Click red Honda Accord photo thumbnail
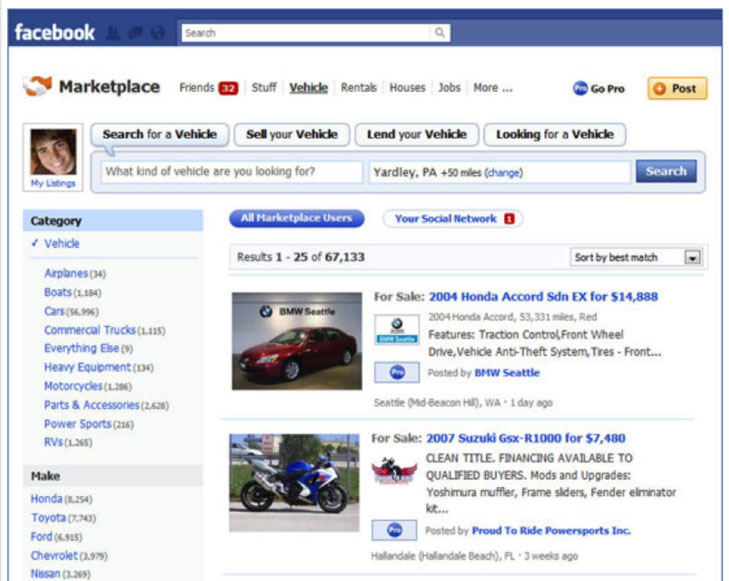Screen dimensions: 729x581 click(x=297, y=341)
